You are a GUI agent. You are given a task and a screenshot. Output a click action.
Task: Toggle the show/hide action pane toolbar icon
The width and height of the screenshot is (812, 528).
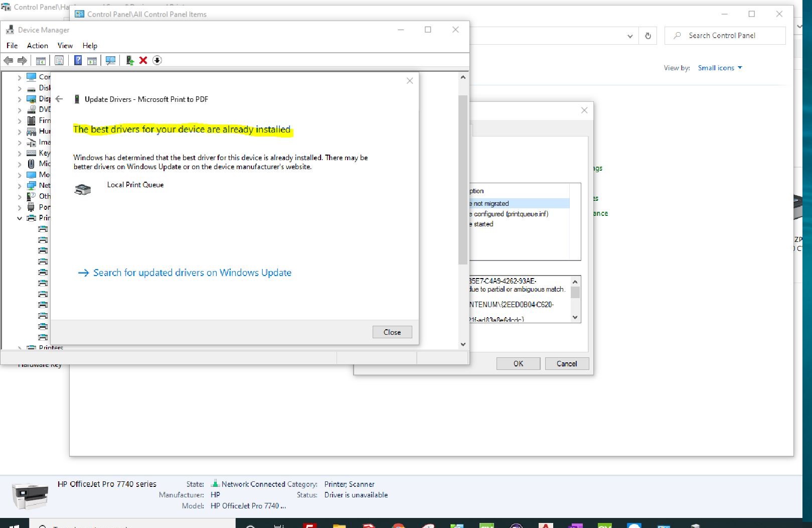pos(92,60)
